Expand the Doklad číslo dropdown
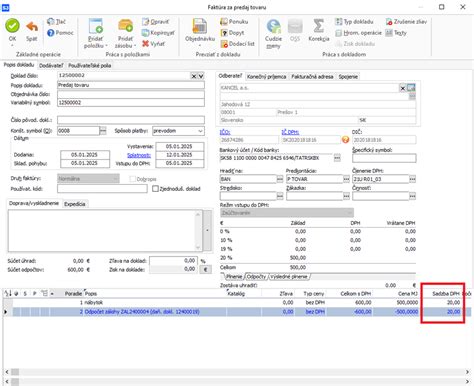The height and width of the screenshot is (386, 474). [x=201, y=76]
